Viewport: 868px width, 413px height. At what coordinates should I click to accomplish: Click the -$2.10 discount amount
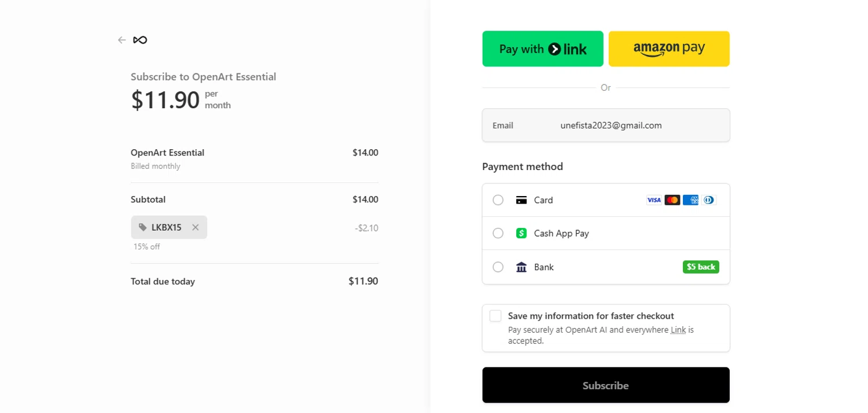pos(367,228)
